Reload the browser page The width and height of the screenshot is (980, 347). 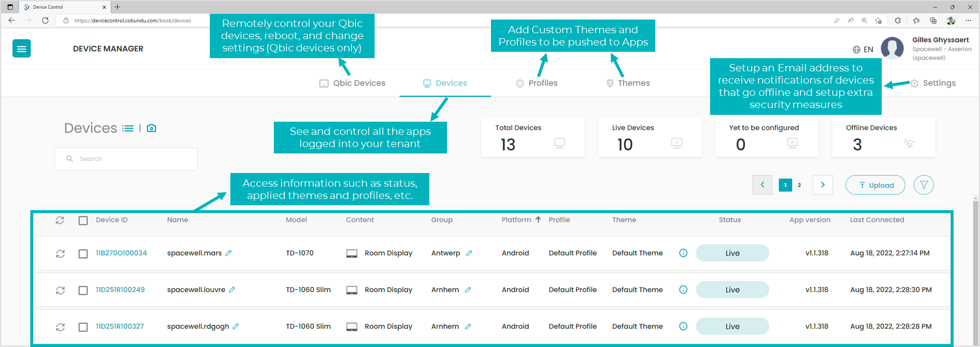point(45,21)
